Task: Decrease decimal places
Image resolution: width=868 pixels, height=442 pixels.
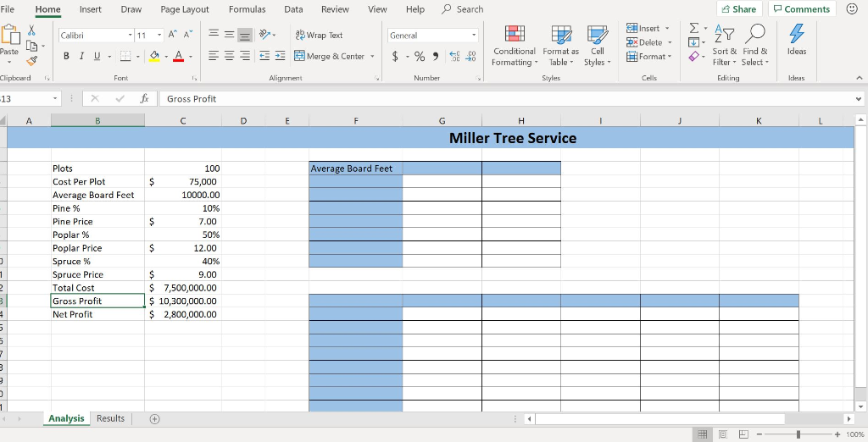Action: click(x=471, y=57)
